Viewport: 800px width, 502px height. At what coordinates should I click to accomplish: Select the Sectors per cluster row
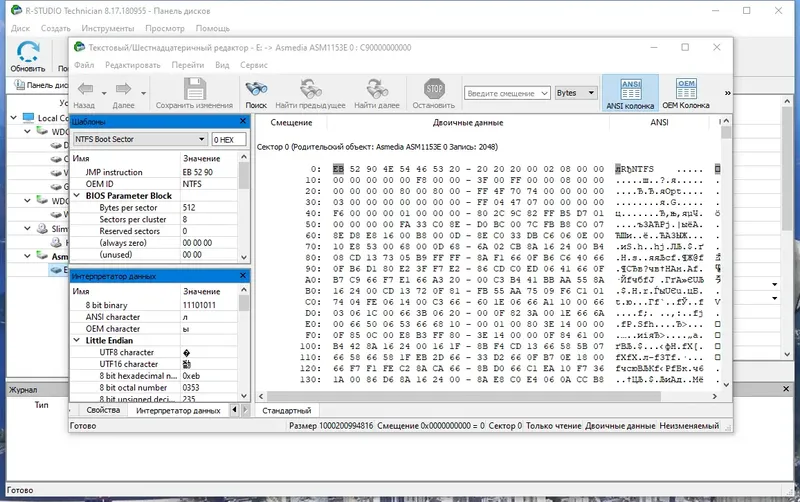pyautogui.click(x=154, y=219)
